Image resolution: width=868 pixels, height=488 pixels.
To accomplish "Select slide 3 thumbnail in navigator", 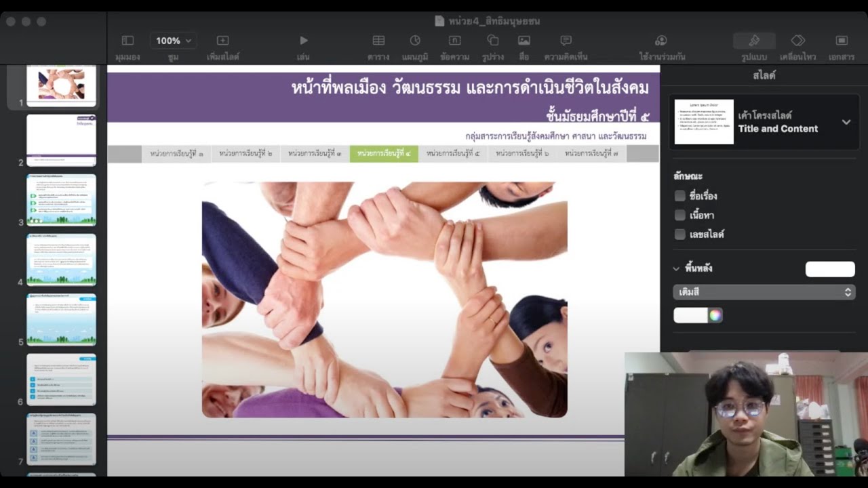I will point(61,199).
